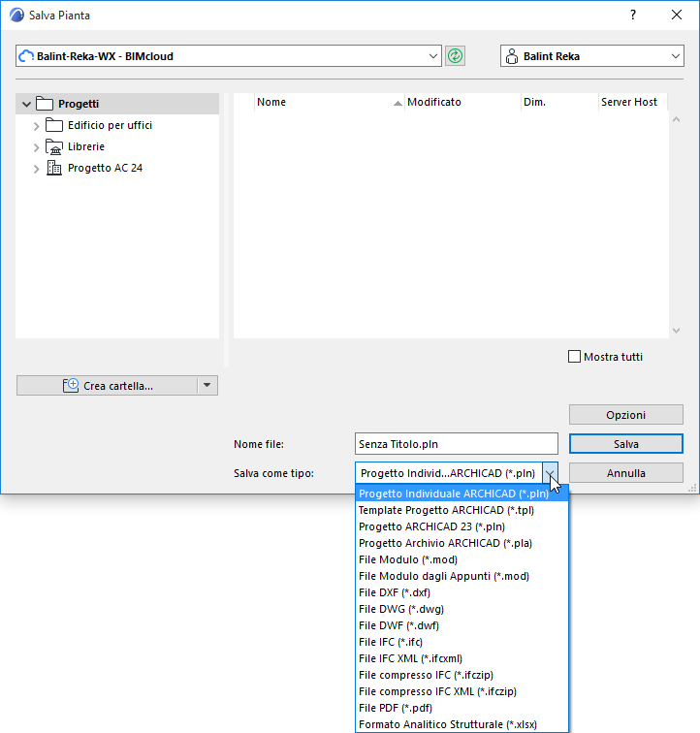This screenshot has height=733, width=700.
Task: Choose Progetto Archivio ARCHICAD (*.pla)
Action: pyautogui.click(x=462, y=543)
